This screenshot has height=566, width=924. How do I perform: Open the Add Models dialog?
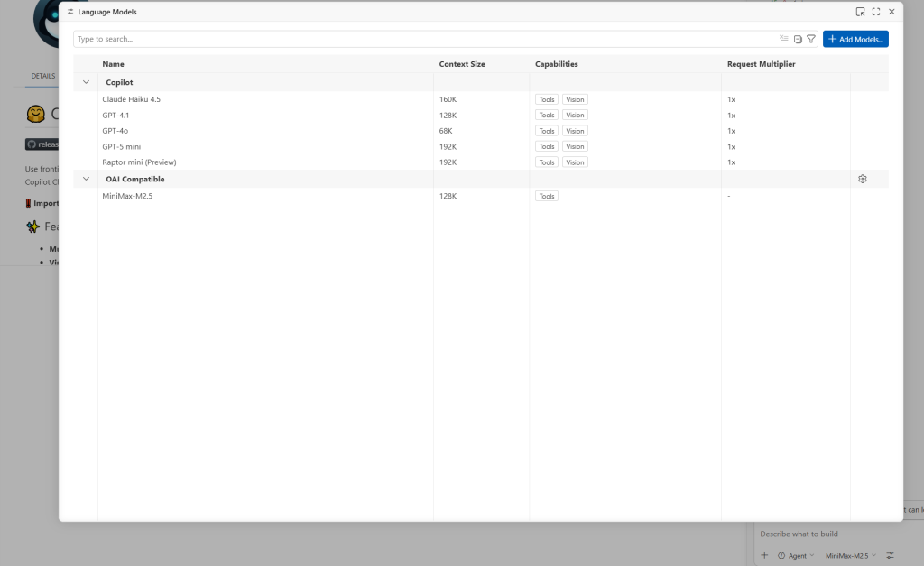pos(854,39)
